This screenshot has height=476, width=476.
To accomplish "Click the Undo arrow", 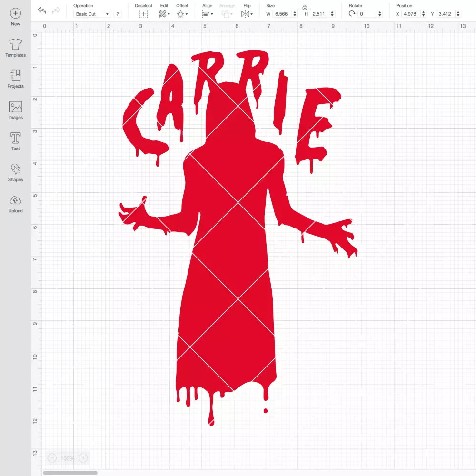I will pos(42,10).
